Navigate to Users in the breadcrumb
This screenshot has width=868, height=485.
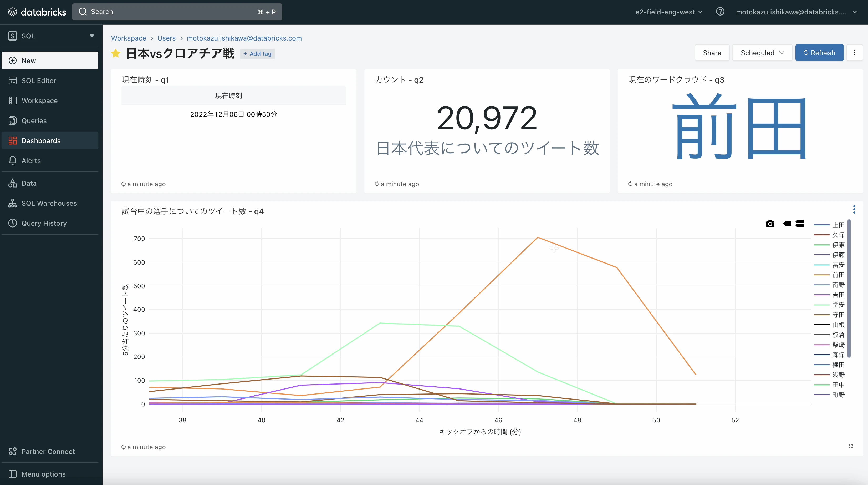coord(166,38)
